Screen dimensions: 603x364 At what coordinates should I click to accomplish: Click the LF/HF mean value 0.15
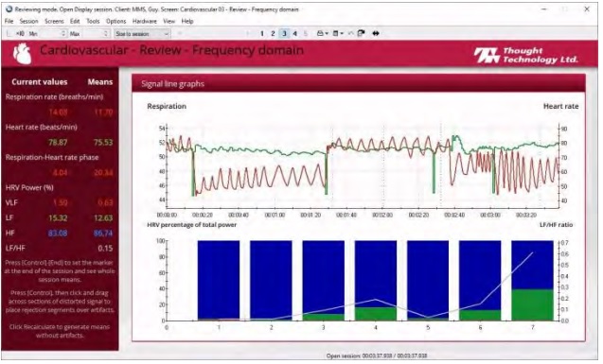pos(105,249)
